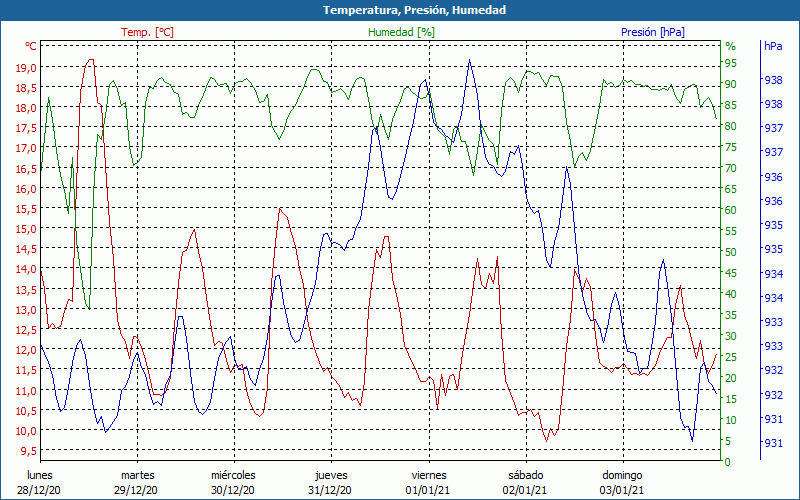This screenshot has height=500, width=800.
Task: Click the "jueves" day label
Action: click(x=331, y=475)
